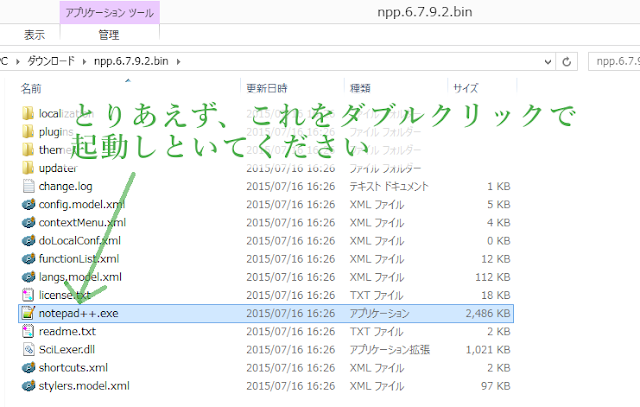The image size is (640, 407).
Task: Click the license.txt file icon
Action: (x=28, y=295)
